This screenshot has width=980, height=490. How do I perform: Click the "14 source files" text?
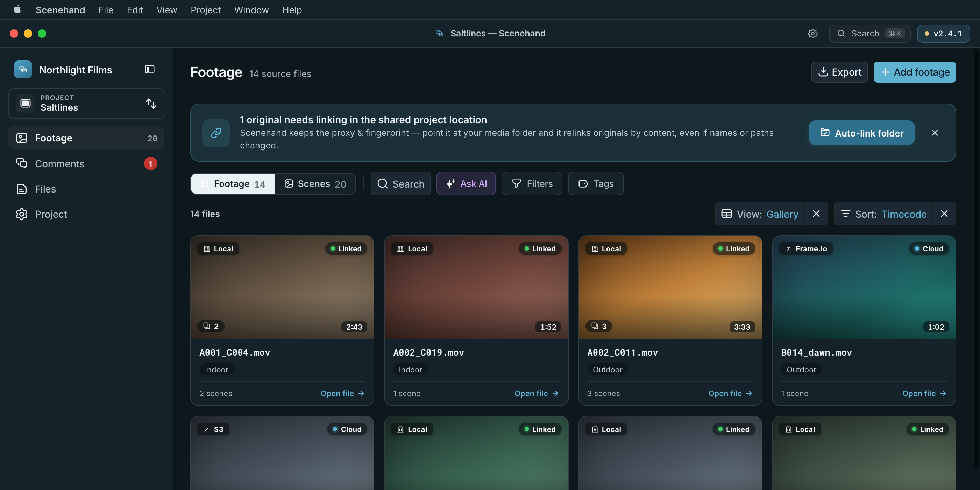280,73
